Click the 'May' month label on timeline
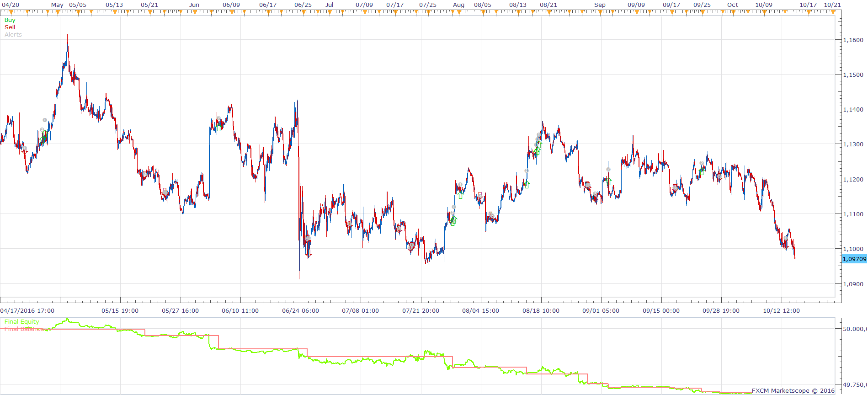The width and height of the screenshot is (868, 395). (x=58, y=5)
